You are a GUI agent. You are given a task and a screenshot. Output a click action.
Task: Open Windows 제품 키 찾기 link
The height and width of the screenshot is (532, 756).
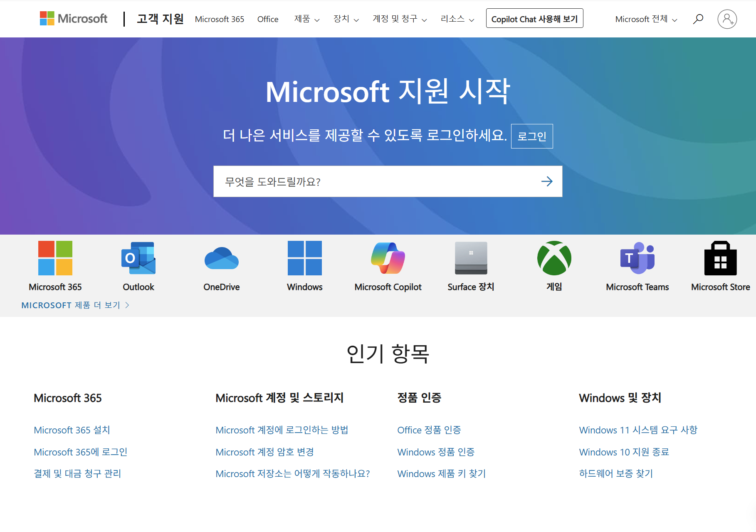(x=442, y=474)
